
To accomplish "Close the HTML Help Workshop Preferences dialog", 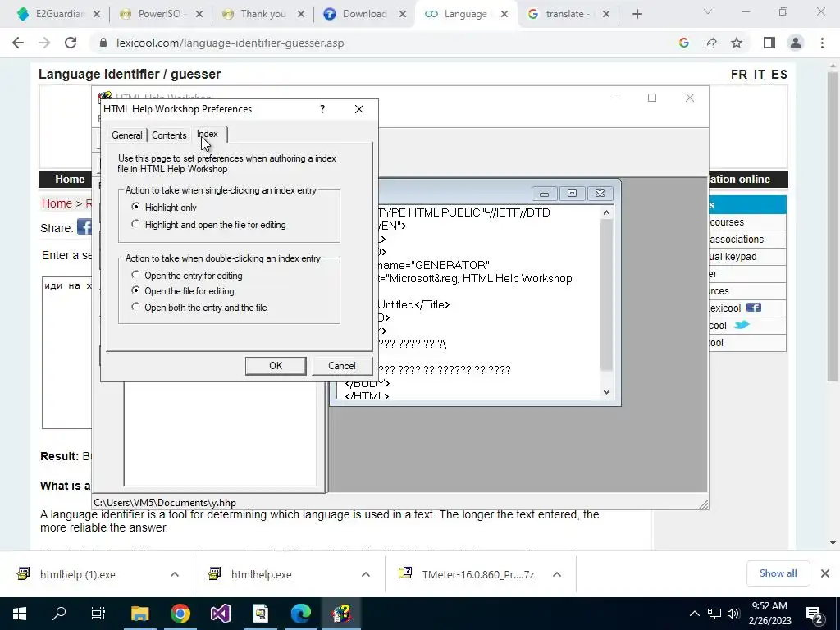I will 359,109.
